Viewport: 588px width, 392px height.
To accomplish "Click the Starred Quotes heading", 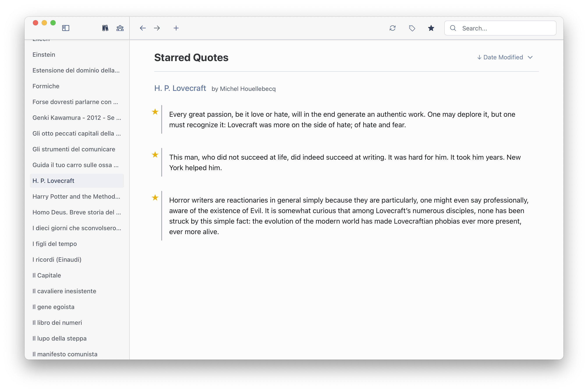I will pos(191,58).
